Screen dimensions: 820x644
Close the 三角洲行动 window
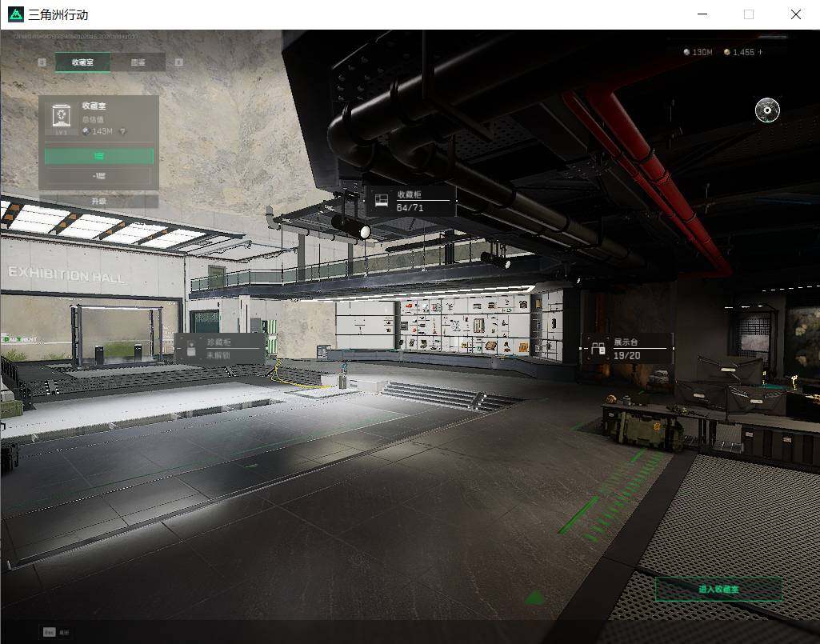(x=796, y=14)
